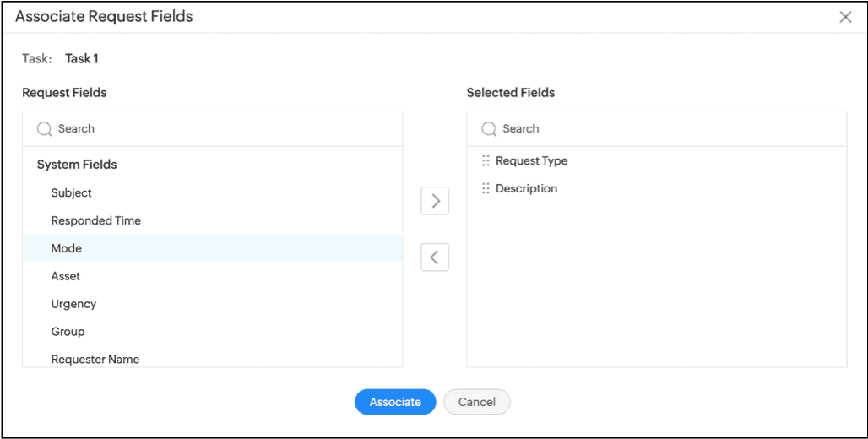Choose the Requester Name field
The width and height of the screenshot is (868, 439).
point(95,360)
